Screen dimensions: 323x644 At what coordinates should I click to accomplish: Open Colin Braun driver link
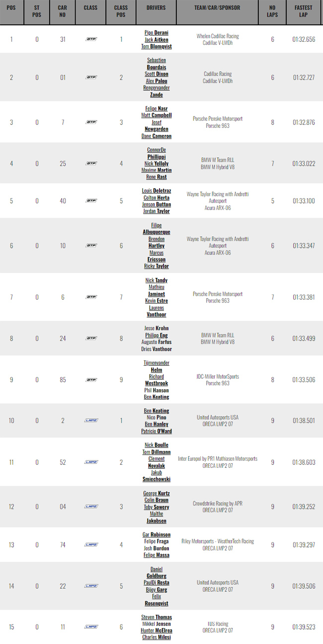pyautogui.click(x=157, y=500)
